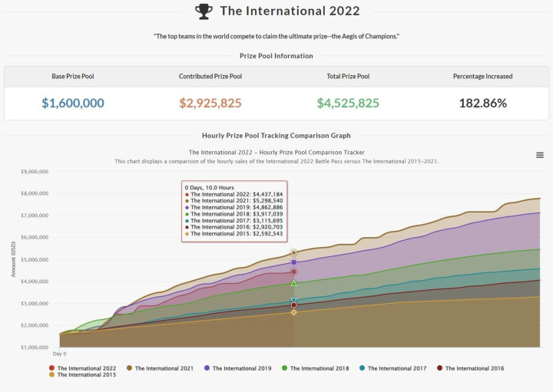Screen dimensions: 553x392
Task: Click the 2019 purple square data marker
Action: 293,262
